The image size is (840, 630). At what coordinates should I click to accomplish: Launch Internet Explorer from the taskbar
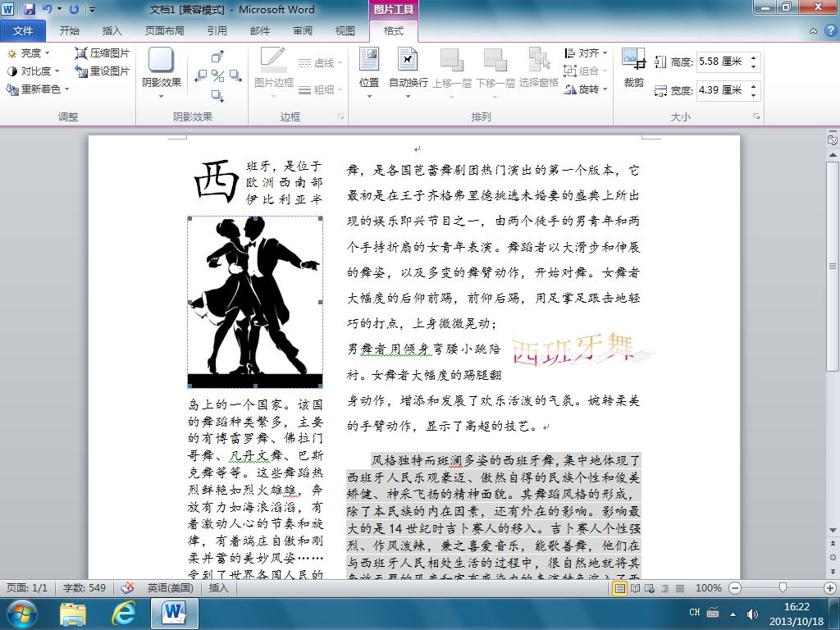[123, 614]
